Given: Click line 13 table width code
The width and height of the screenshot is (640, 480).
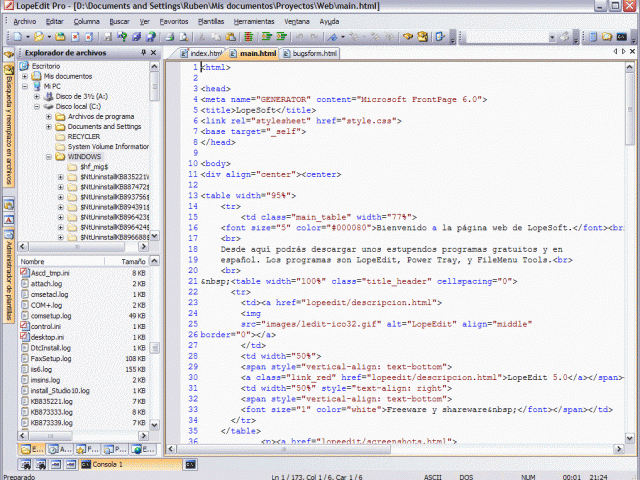Looking at the screenshot, I should pyautogui.click(x=248, y=196).
